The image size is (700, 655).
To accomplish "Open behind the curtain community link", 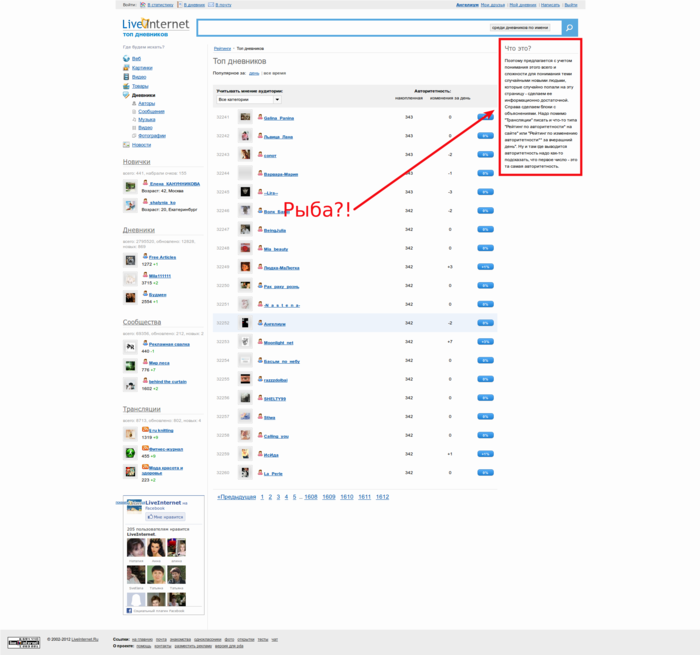I will tap(168, 382).
